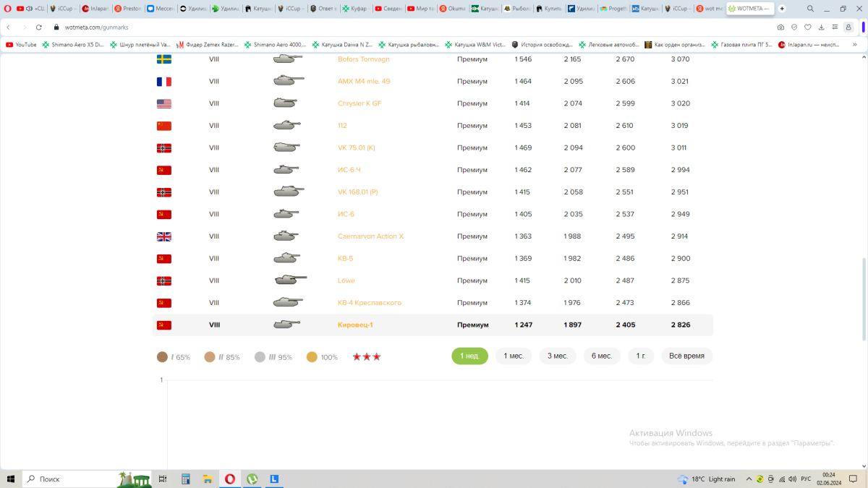Open the Light rain weather widget
This screenshot has width=868, height=488.
(x=705, y=479)
